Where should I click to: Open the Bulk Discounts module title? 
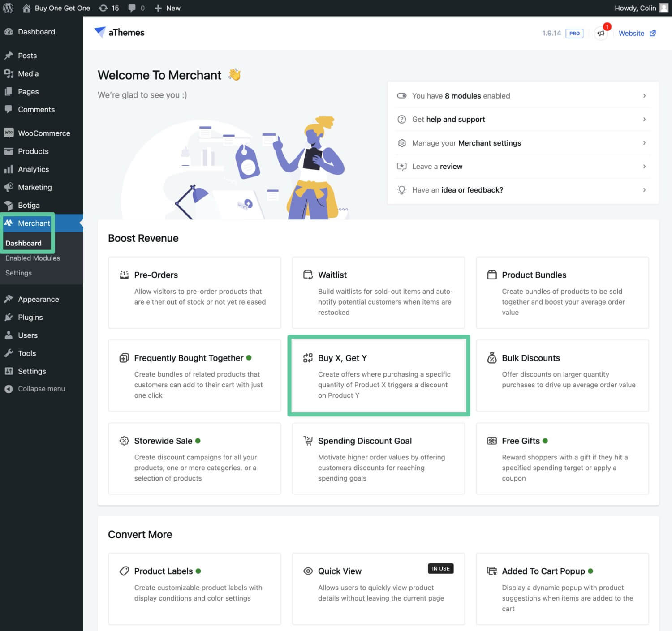[531, 358]
